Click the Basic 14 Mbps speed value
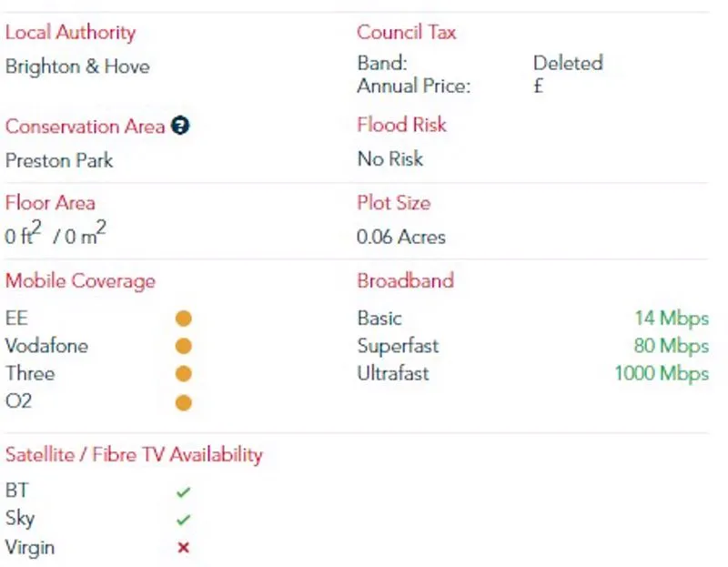 click(x=672, y=319)
